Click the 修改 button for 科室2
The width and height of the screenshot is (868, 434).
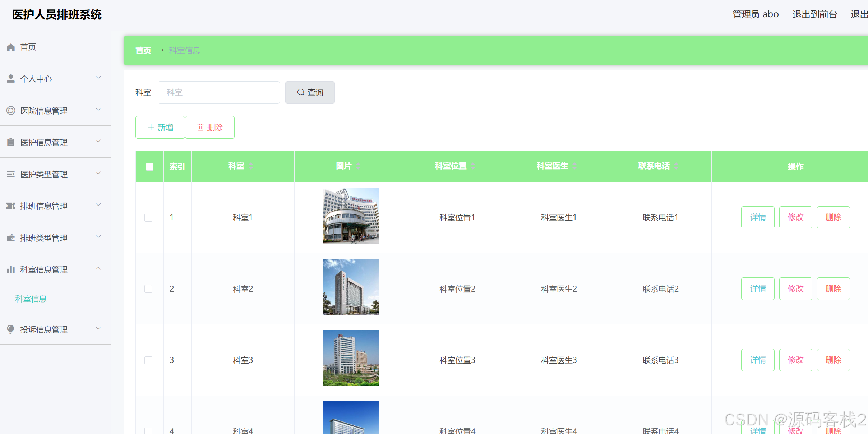point(795,289)
